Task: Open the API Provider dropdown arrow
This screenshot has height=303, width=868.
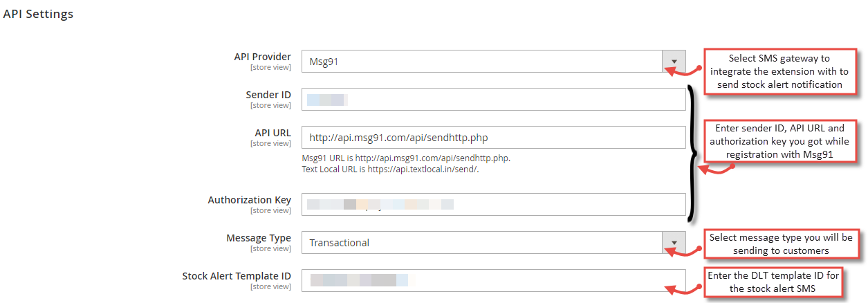Action: pyautogui.click(x=674, y=61)
